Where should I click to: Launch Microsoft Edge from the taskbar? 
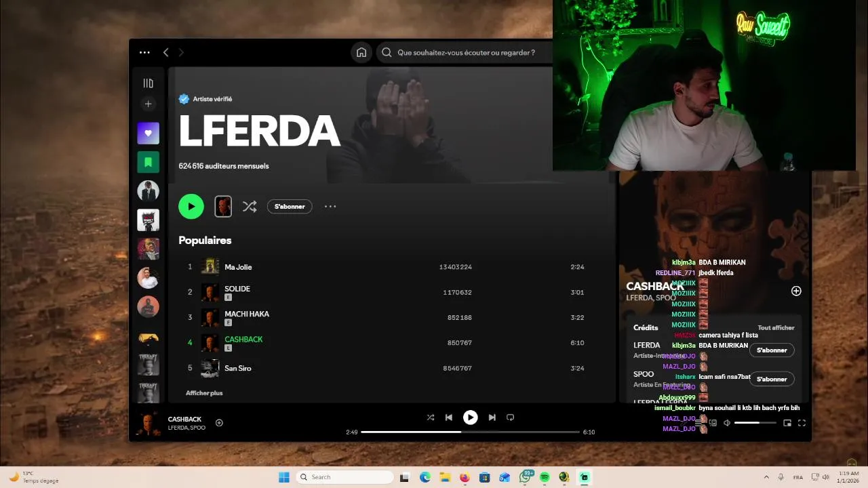pos(425,477)
